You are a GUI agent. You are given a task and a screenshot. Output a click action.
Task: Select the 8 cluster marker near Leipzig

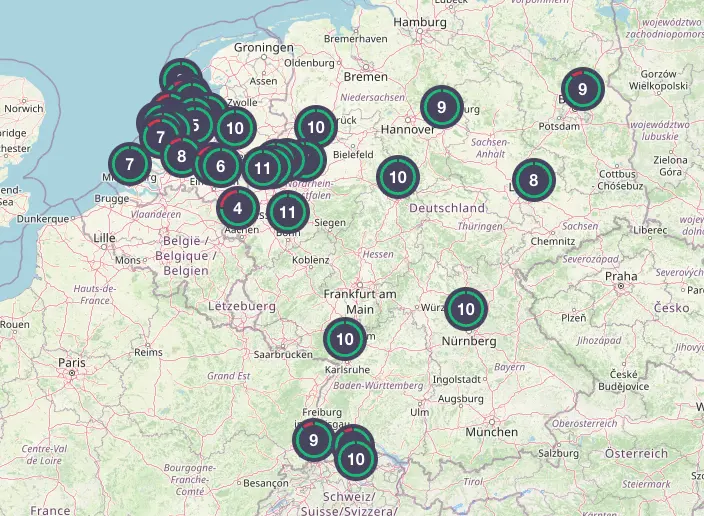click(x=533, y=180)
